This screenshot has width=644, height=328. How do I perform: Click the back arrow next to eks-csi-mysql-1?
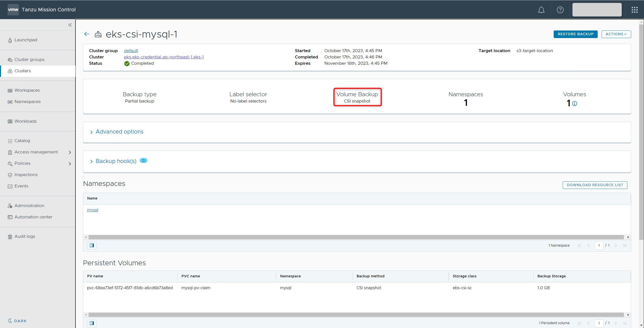[87, 34]
